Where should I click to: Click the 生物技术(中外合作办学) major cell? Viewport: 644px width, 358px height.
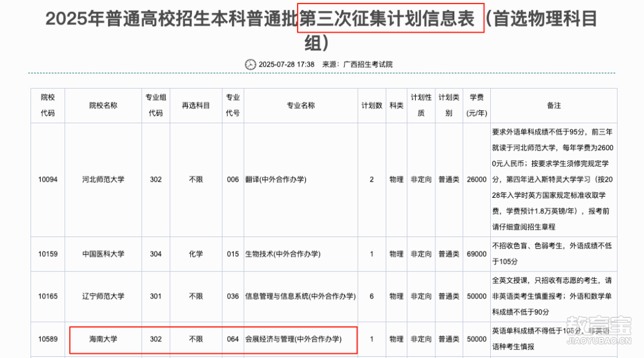pyautogui.click(x=301, y=254)
